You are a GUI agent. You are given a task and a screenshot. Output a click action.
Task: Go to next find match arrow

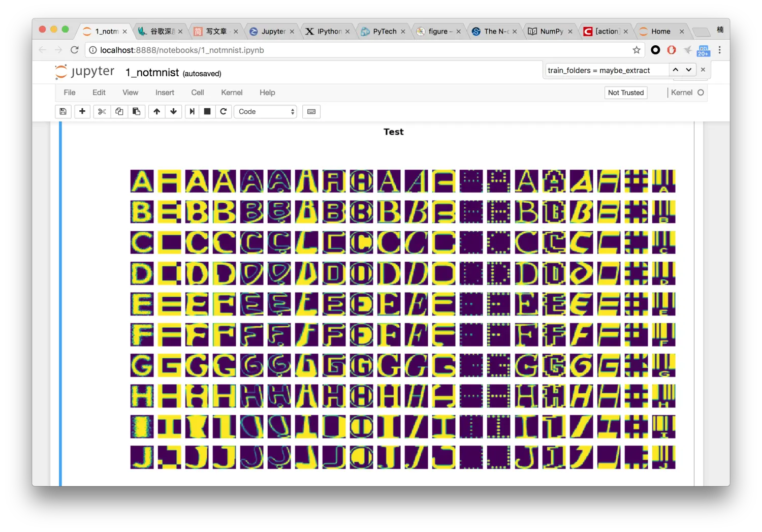click(x=689, y=70)
